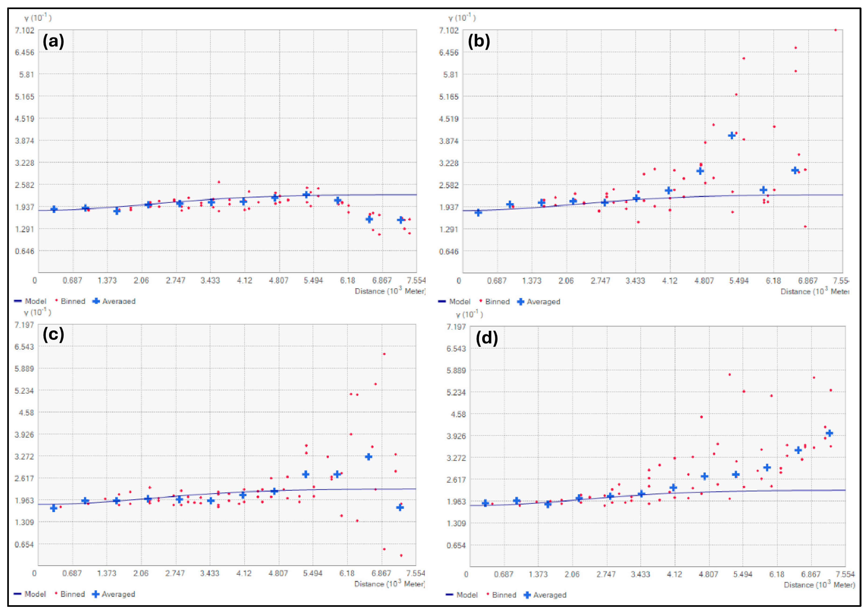Click the Model legend line under panel (a)
This screenshot has width=868, height=615.
[18, 301]
